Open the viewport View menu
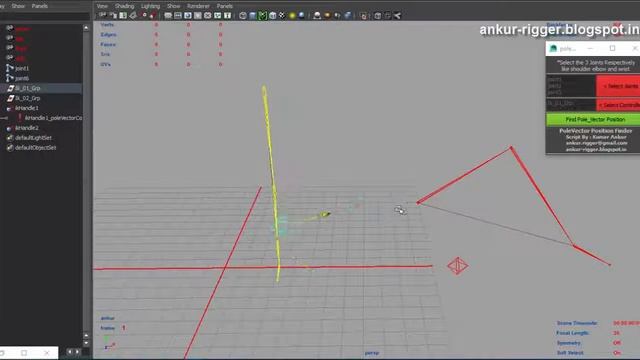This screenshot has width=640, height=360. pos(102,6)
